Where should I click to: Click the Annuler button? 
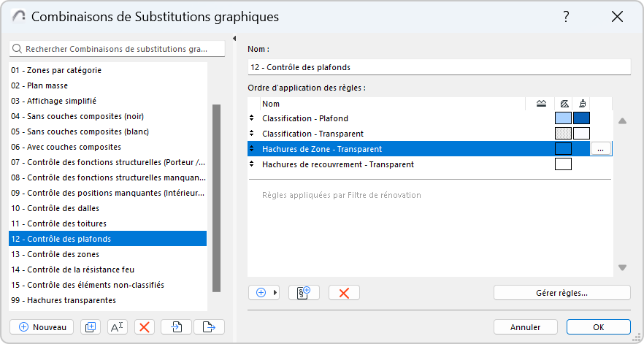[525, 327]
